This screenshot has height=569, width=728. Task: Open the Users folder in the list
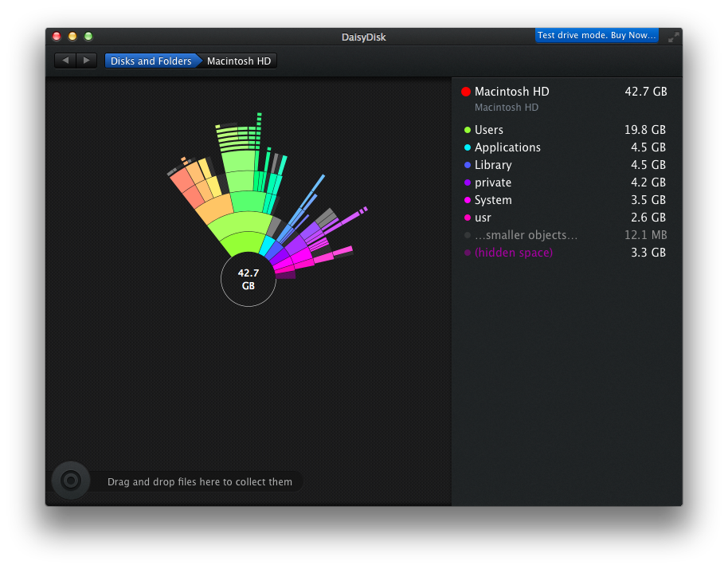565,130
